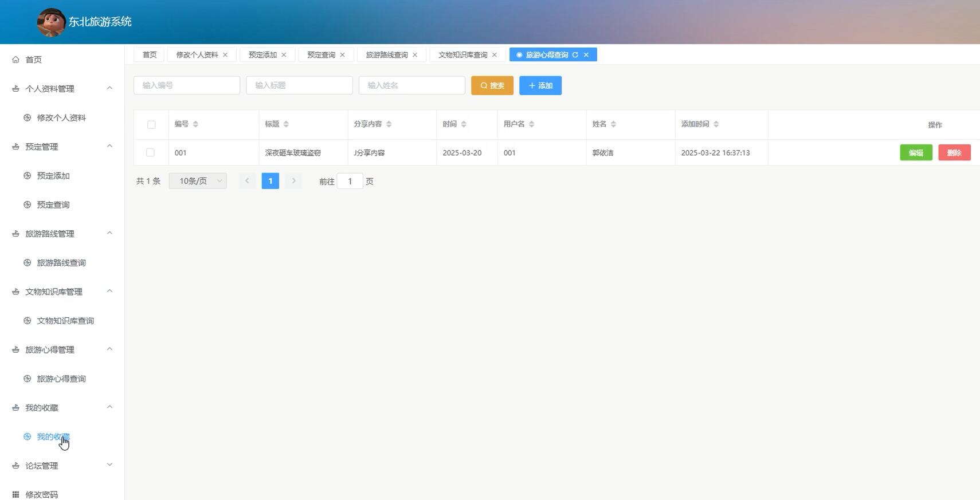980x500 pixels.
Task: Open 旅游心得查询 in the sidebar
Action: click(62, 379)
